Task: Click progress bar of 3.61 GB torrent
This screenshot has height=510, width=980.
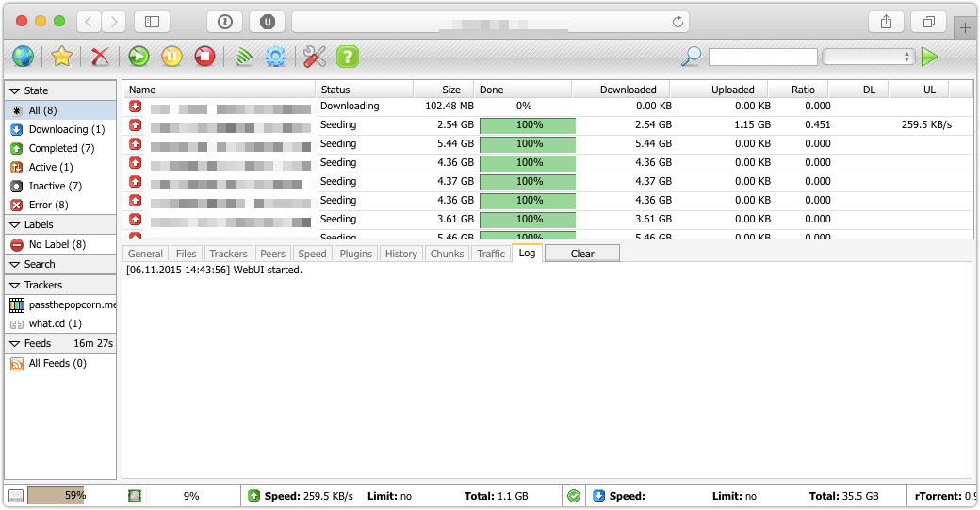Action: tap(528, 220)
